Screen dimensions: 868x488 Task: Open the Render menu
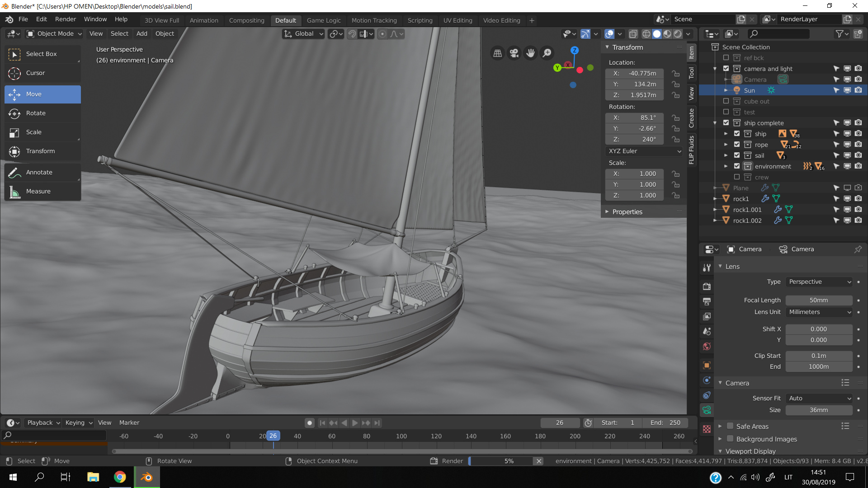point(65,19)
